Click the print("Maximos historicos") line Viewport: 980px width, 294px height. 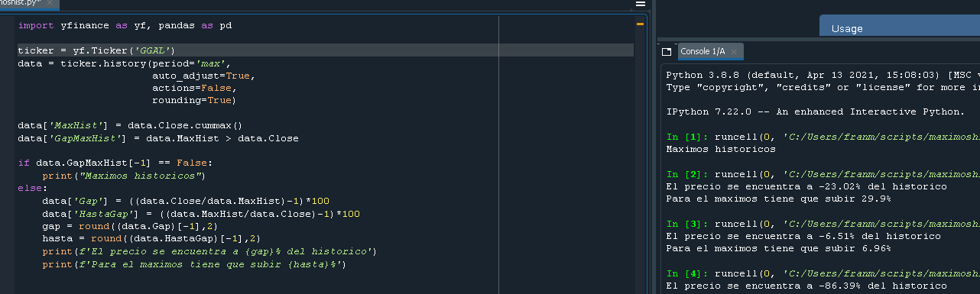[x=125, y=176]
